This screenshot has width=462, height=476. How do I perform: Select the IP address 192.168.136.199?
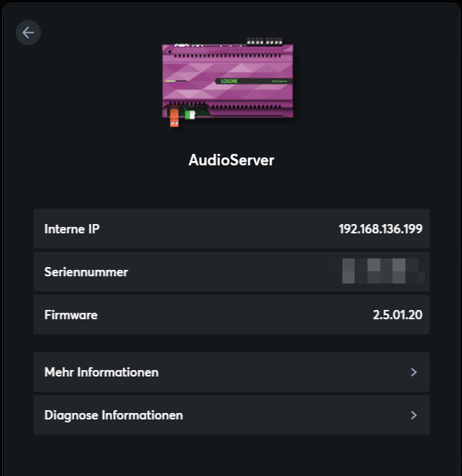coord(380,229)
